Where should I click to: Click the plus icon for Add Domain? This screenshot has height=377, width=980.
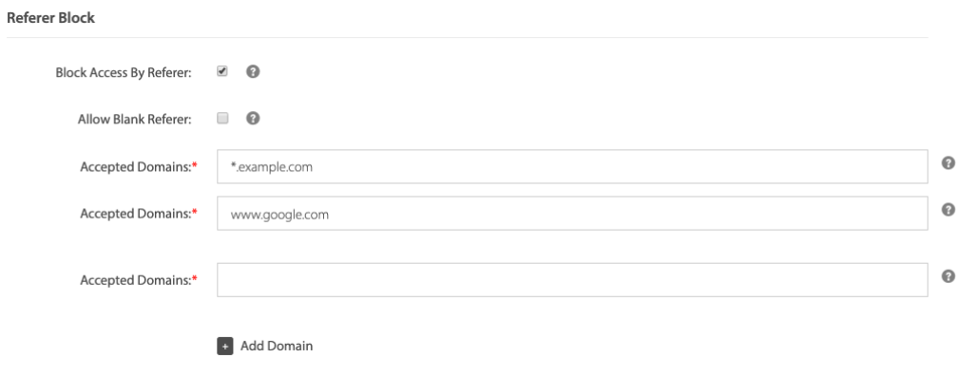click(225, 347)
